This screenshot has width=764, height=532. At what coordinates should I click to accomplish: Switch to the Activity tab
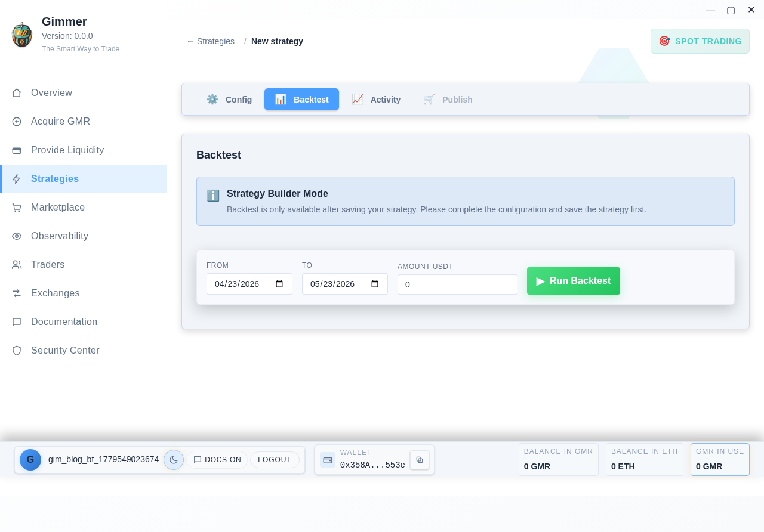[x=376, y=100]
